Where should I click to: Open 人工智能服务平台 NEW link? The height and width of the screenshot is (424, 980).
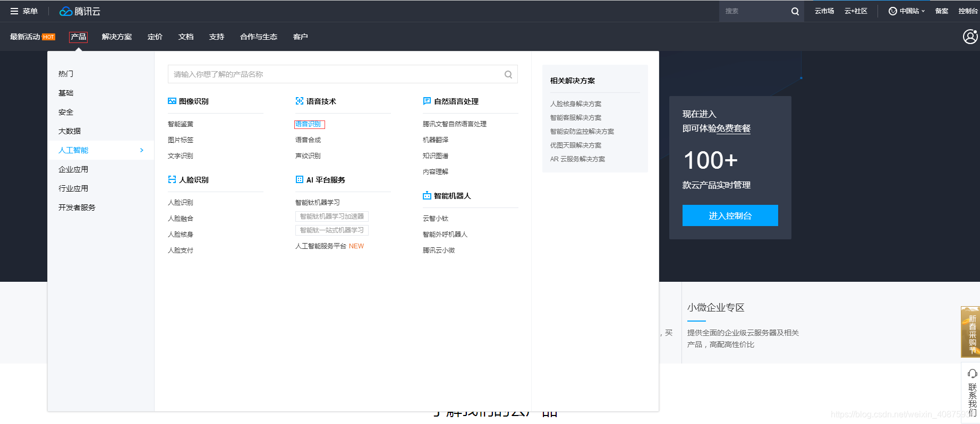tap(329, 246)
